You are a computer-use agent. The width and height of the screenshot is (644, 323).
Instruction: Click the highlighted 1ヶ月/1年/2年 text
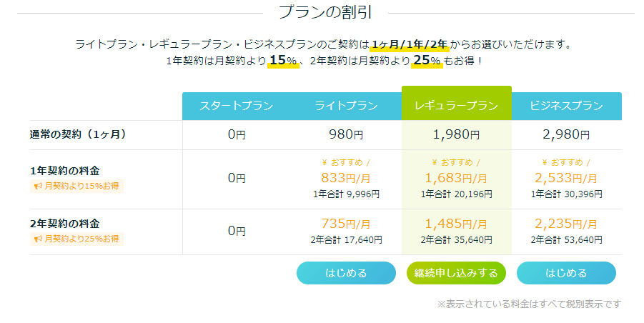coord(410,44)
